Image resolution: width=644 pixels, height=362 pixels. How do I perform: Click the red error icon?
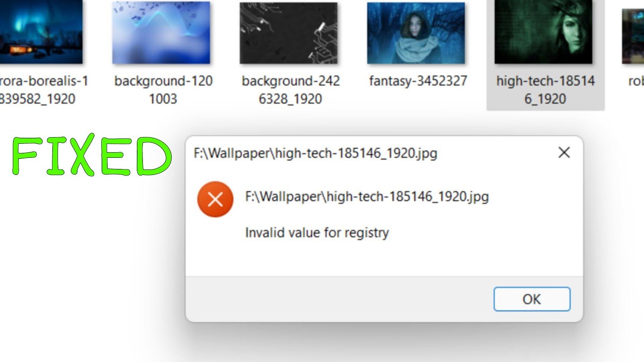[x=215, y=200]
